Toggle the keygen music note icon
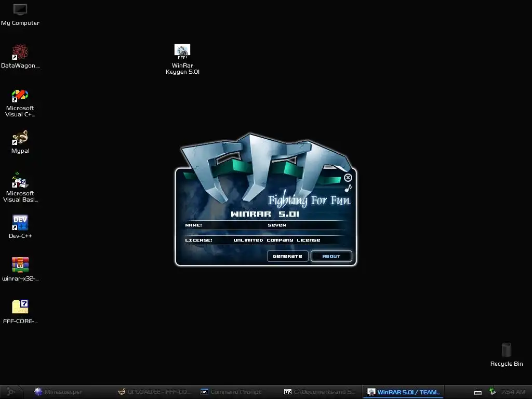This screenshot has width=532, height=399. (x=348, y=188)
